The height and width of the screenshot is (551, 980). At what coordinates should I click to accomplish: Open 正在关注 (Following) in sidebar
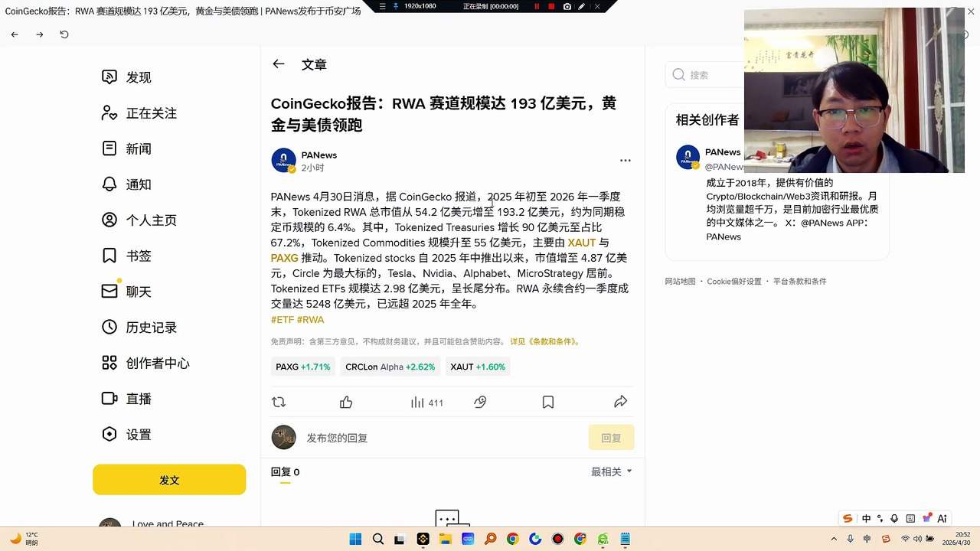click(139, 113)
